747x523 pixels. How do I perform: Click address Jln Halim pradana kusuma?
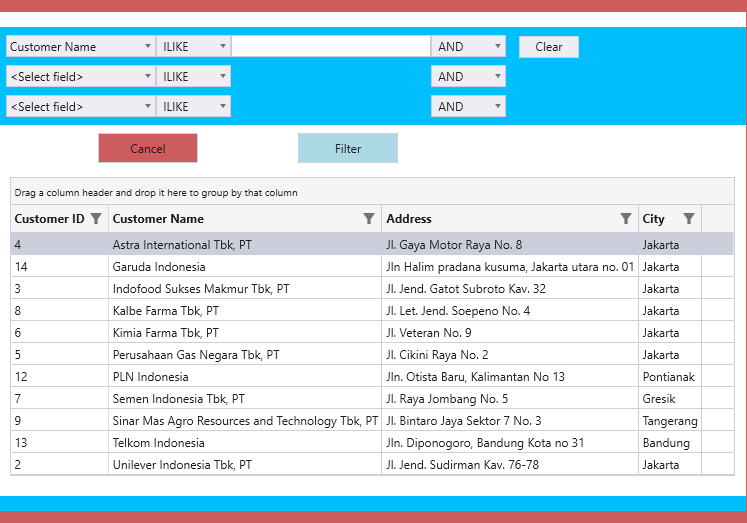[x=510, y=267]
